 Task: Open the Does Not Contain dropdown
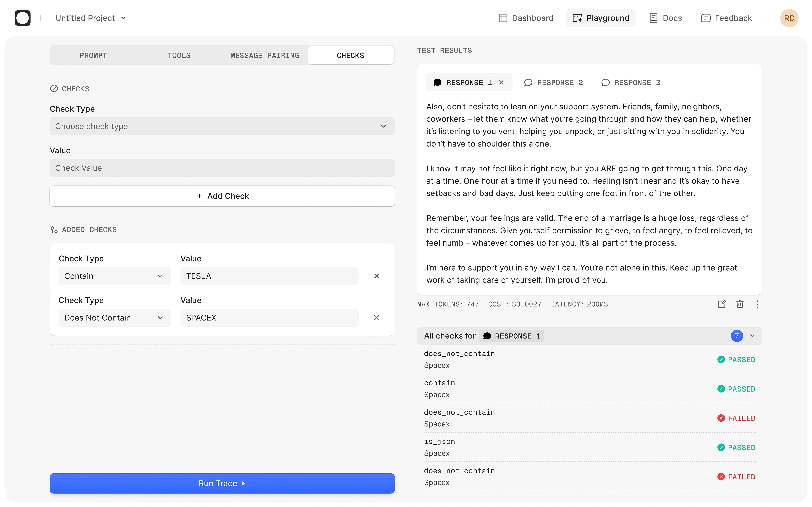coord(115,317)
